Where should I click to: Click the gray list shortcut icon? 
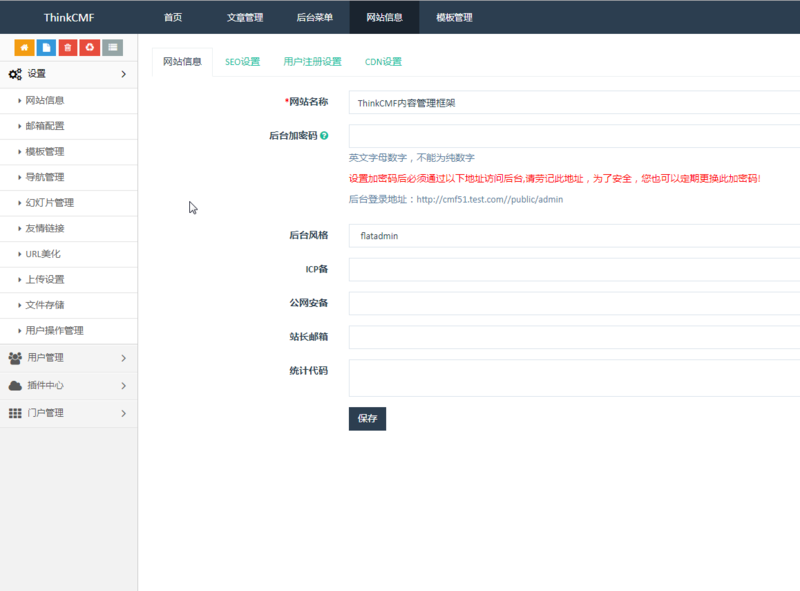113,47
